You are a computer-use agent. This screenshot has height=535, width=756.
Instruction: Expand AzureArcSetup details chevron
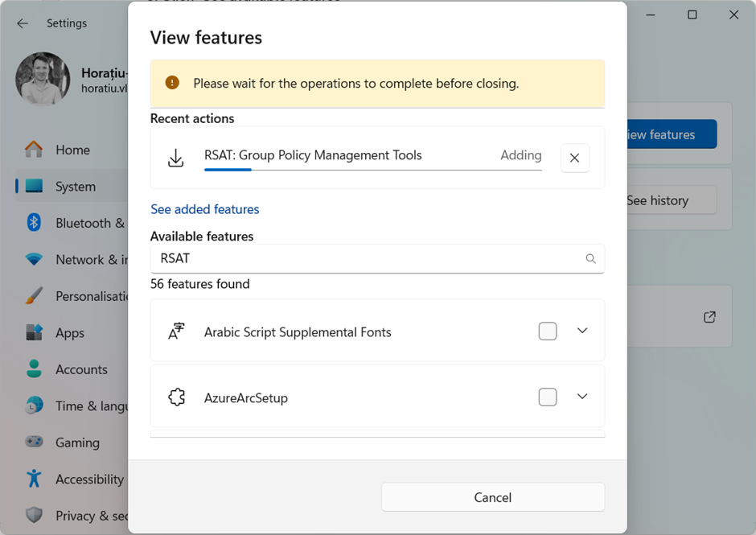pyautogui.click(x=582, y=397)
